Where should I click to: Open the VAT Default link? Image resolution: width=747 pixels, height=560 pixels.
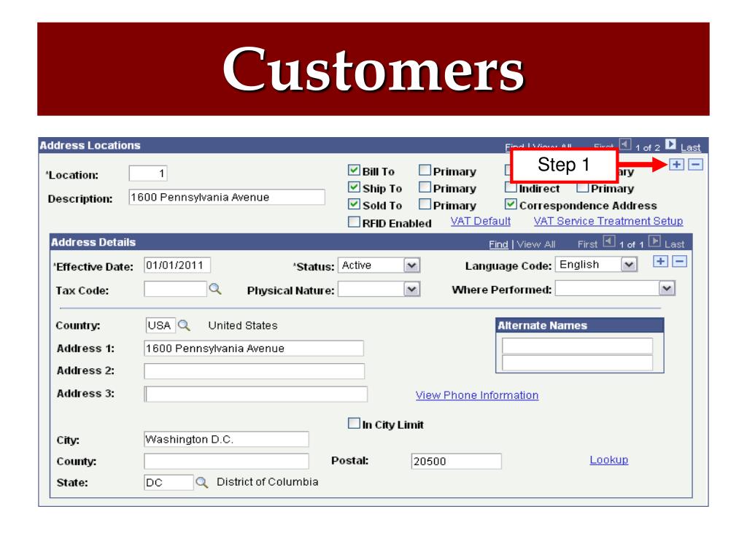click(x=480, y=221)
